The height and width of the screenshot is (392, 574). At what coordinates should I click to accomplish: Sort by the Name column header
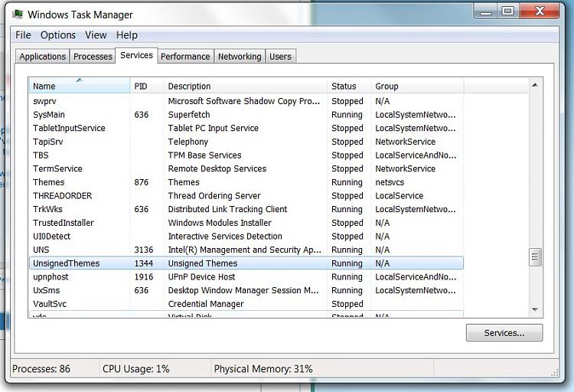click(79, 86)
